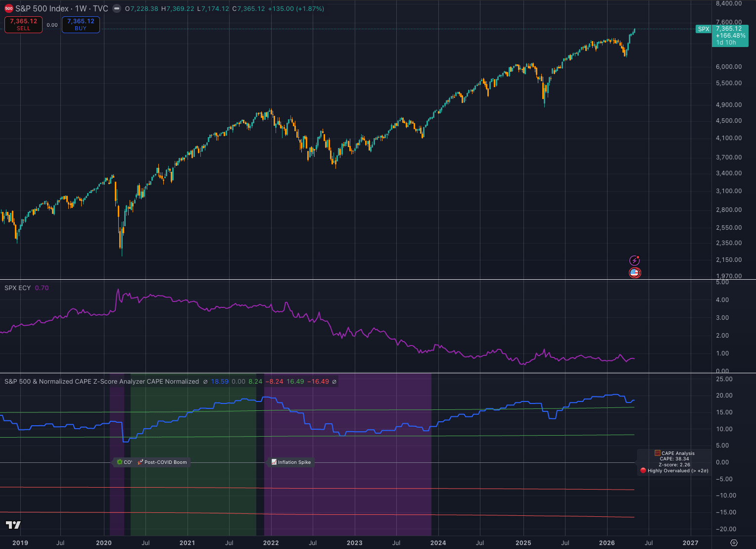Click the change value +135.00 (+1.87%)
The height and width of the screenshot is (549, 756).
[x=296, y=9]
